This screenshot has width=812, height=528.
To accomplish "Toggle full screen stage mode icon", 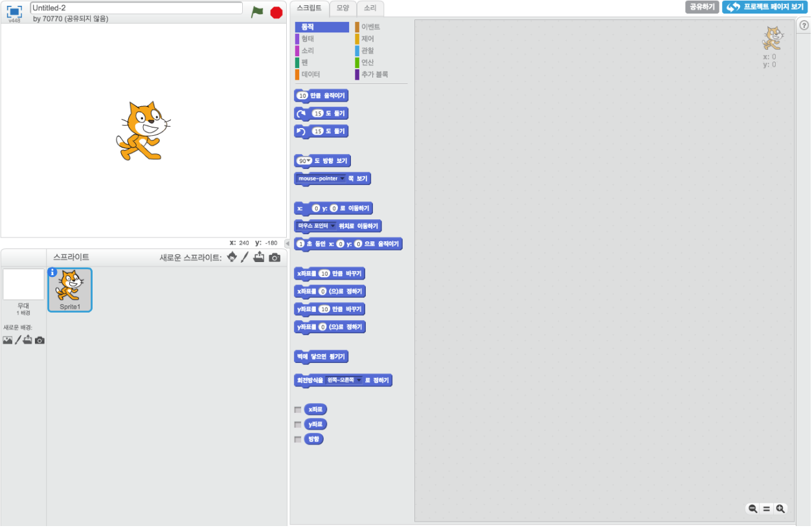I will (14, 12).
